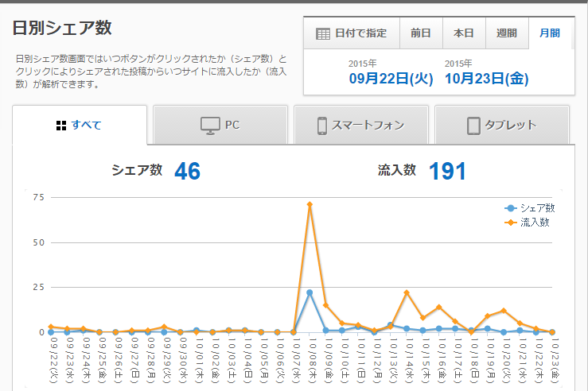Click the blue シェア数 peak point on 10/08

point(310,292)
